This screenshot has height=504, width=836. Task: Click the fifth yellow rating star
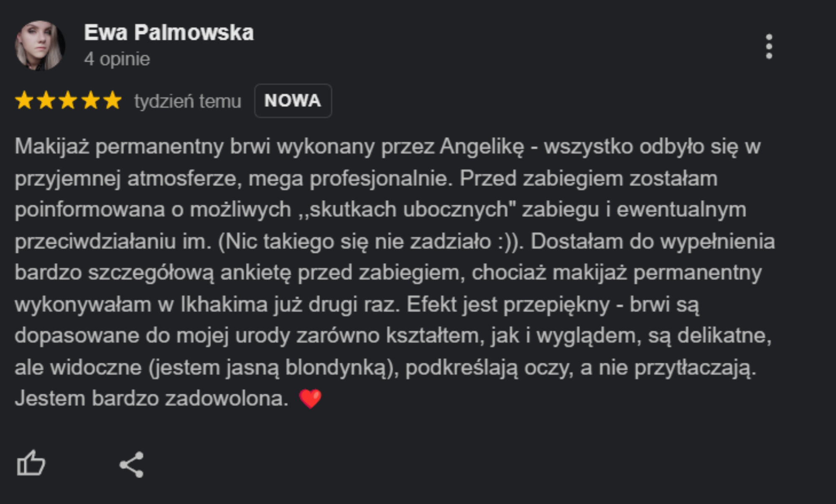tap(112, 101)
